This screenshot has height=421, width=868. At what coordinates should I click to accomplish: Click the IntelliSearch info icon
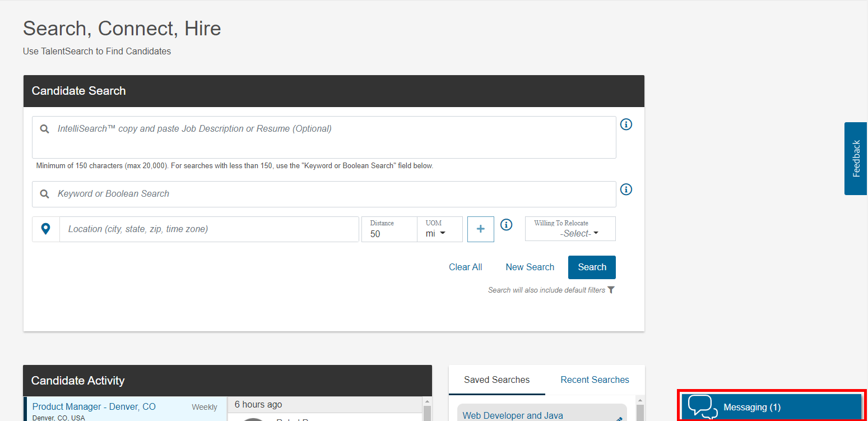coord(626,124)
